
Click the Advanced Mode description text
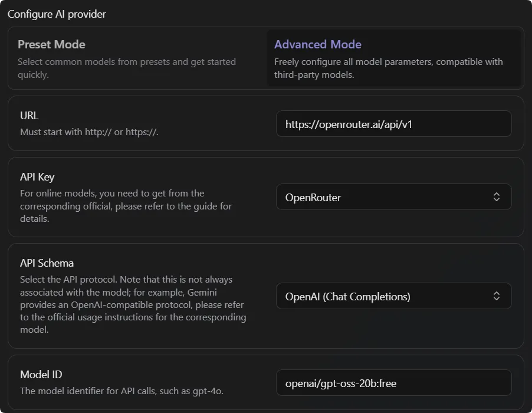[388, 68]
